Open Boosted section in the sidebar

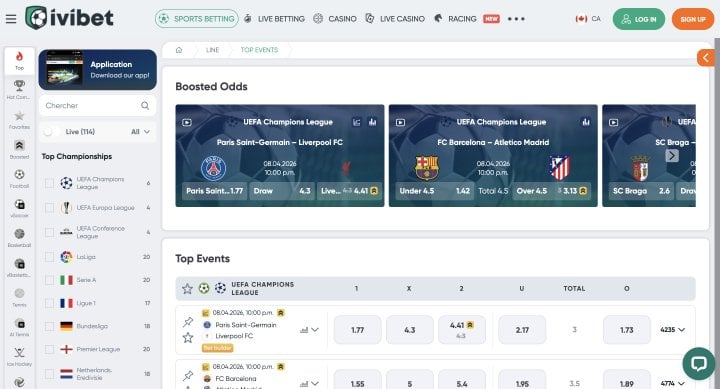(19, 149)
